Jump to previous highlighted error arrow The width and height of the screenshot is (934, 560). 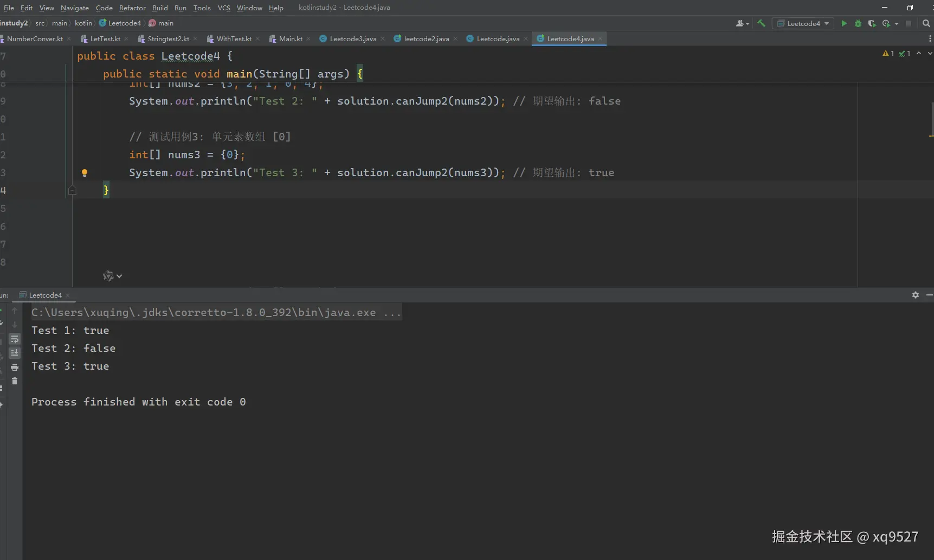919,53
